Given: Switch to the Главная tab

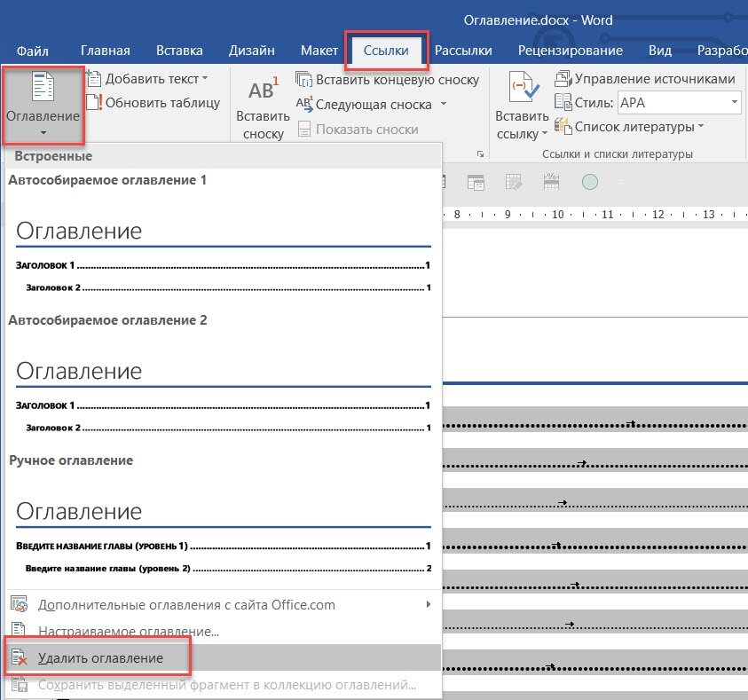Looking at the screenshot, I should point(105,51).
